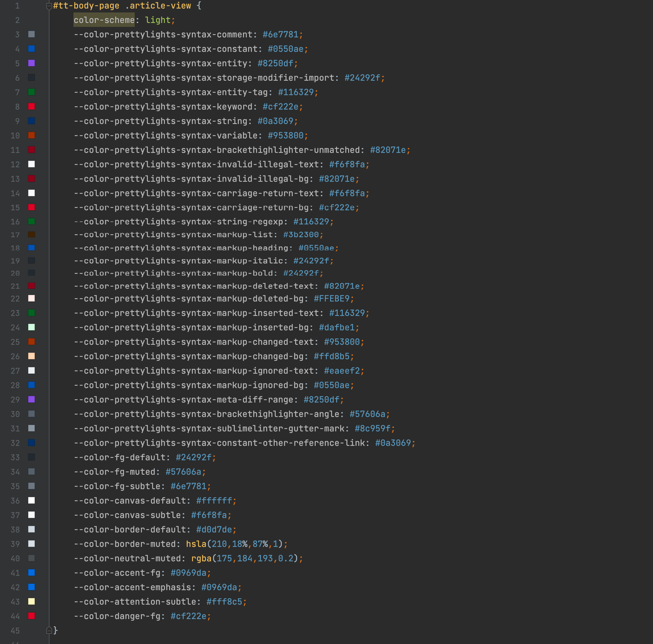Screen dimensions: 653x644
Task: Place cursor in the color-scheme property name
Action: tap(104, 20)
